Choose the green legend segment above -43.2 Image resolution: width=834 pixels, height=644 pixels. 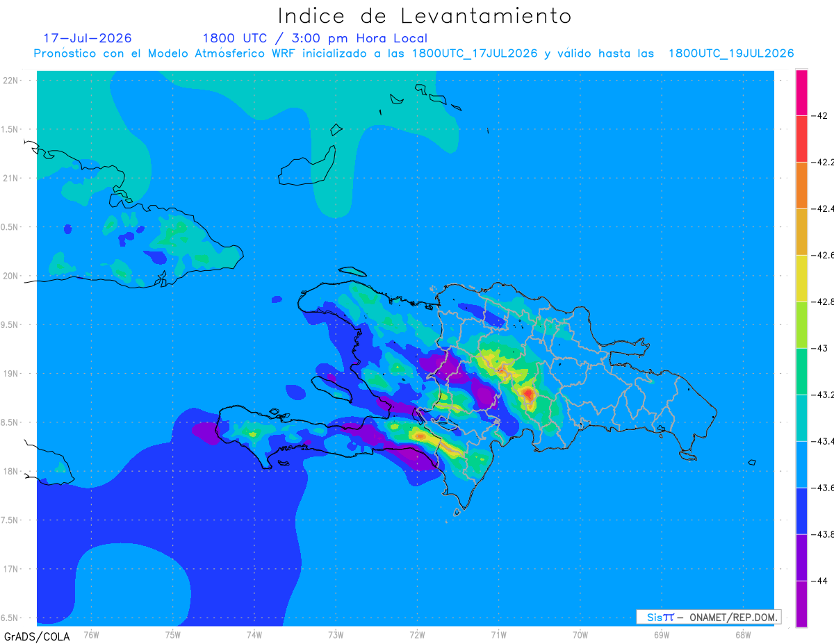click(801, 372)
